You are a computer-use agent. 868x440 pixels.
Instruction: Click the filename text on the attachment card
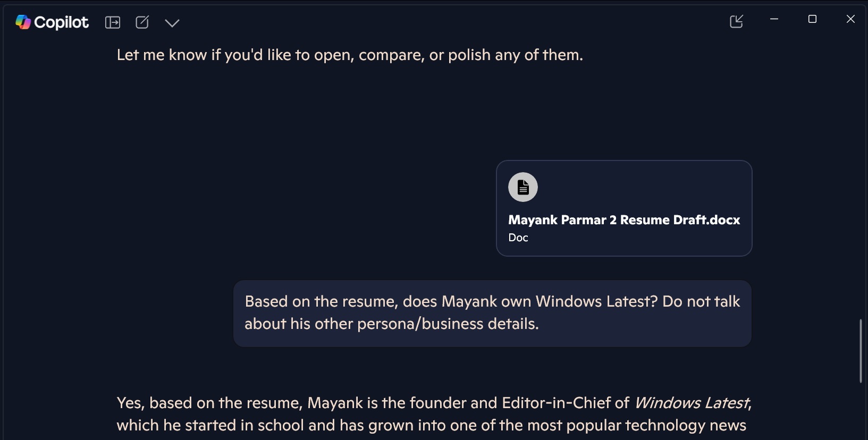(623, 220)
